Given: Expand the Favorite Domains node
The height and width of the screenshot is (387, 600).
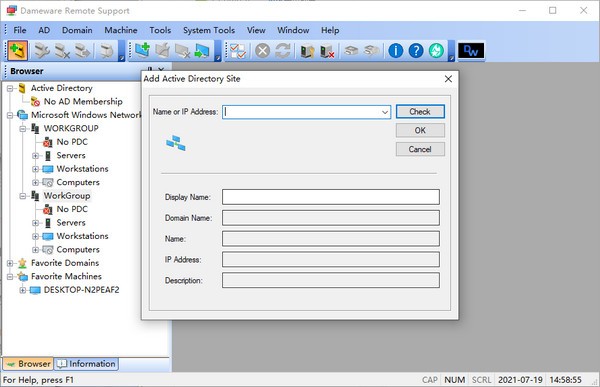Looking at the screenshot, I should click(x=10, y=263).
